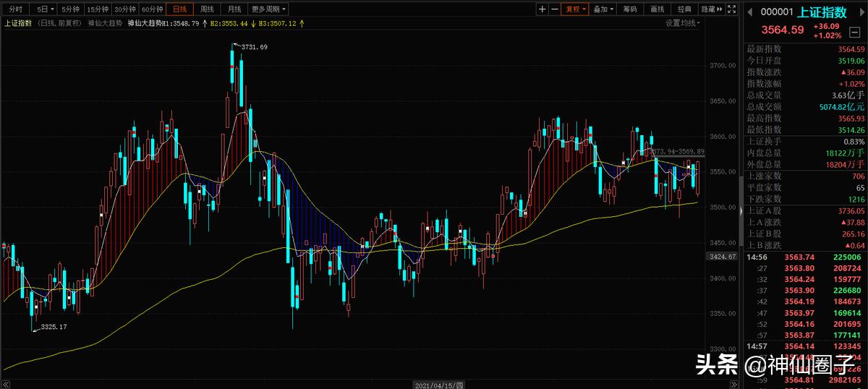Image resolution: width=868 pixels, height=389 pixels.
Task: Switch to the 月线 monthly chart
Action: tap(234, 9)
